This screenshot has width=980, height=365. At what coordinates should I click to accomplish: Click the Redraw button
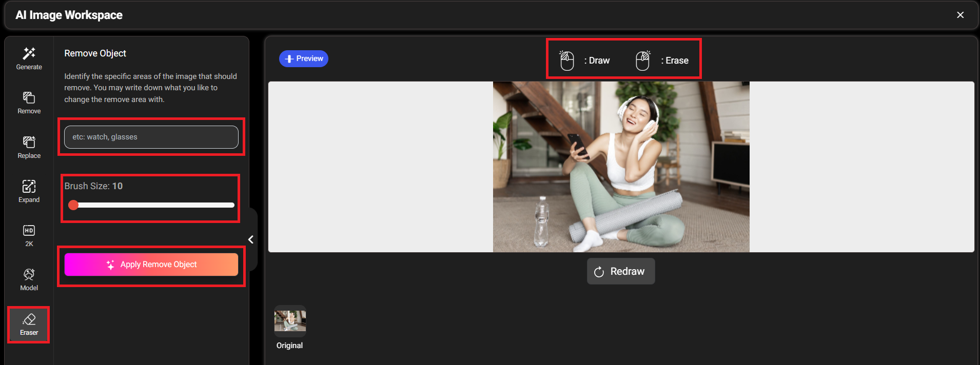[x=621, y=271]
